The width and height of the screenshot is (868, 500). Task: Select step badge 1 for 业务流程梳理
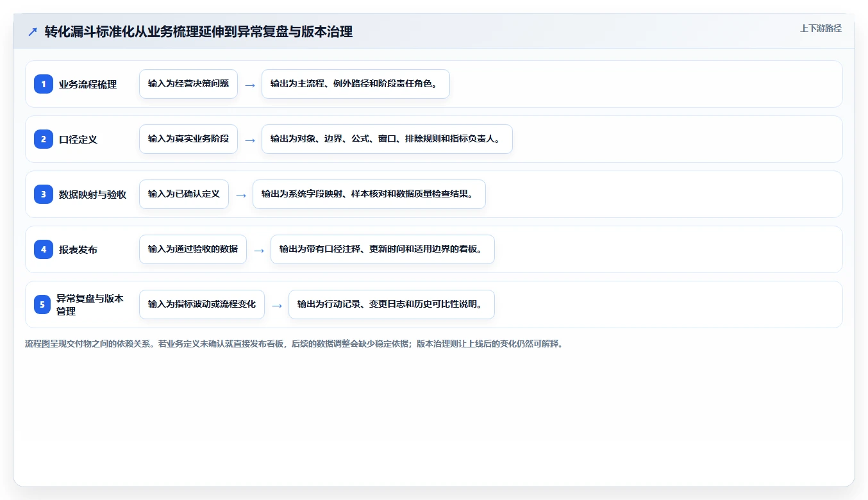[44, 84]
